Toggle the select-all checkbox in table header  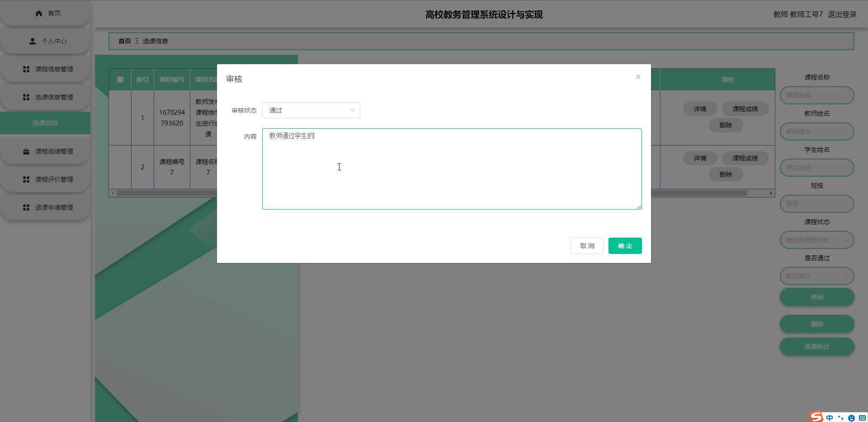click(120, 80)
